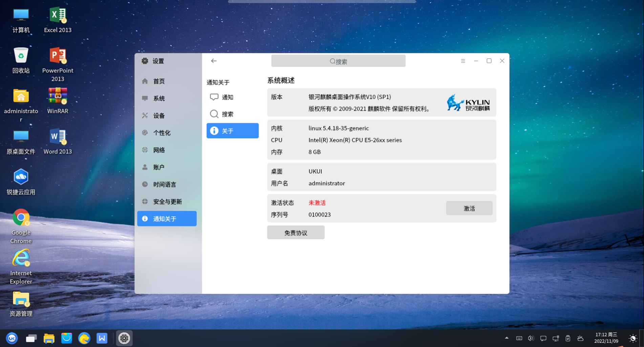
Task: Select 个性化 in settings sidebar
Action: point(167,133)
